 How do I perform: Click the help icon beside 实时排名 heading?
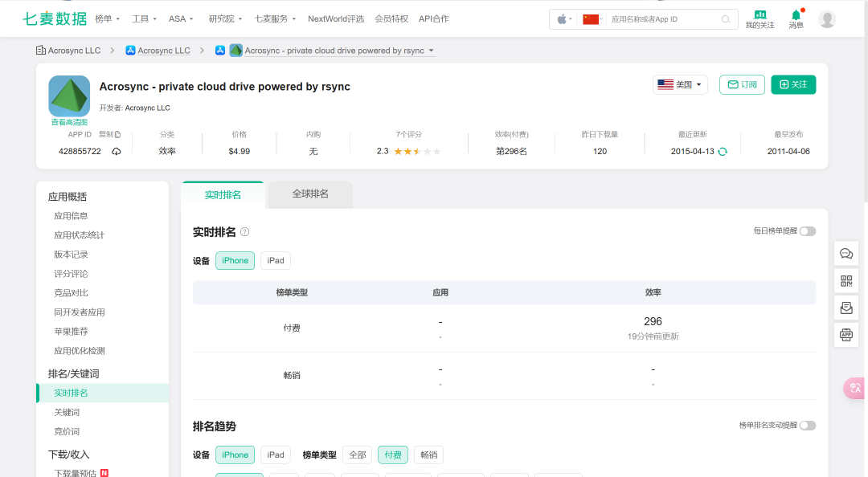[x=244, y=232]
